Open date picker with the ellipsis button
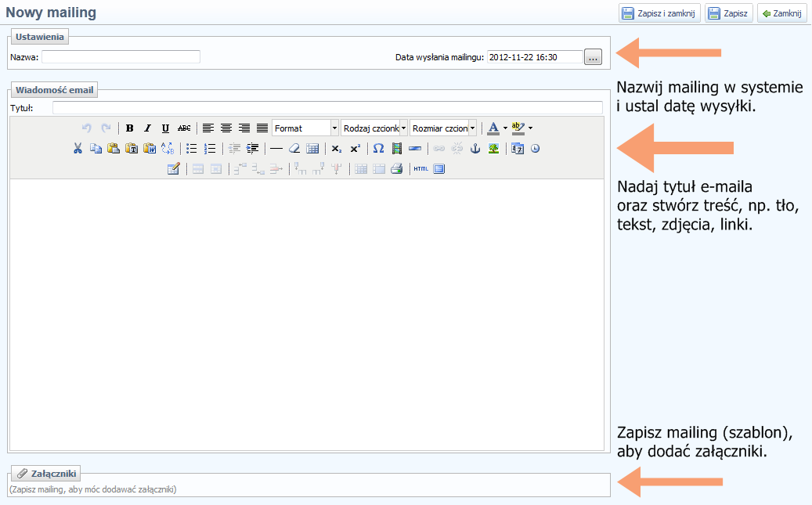Screen dimensions: 812x505 click(x=594, y=57)
